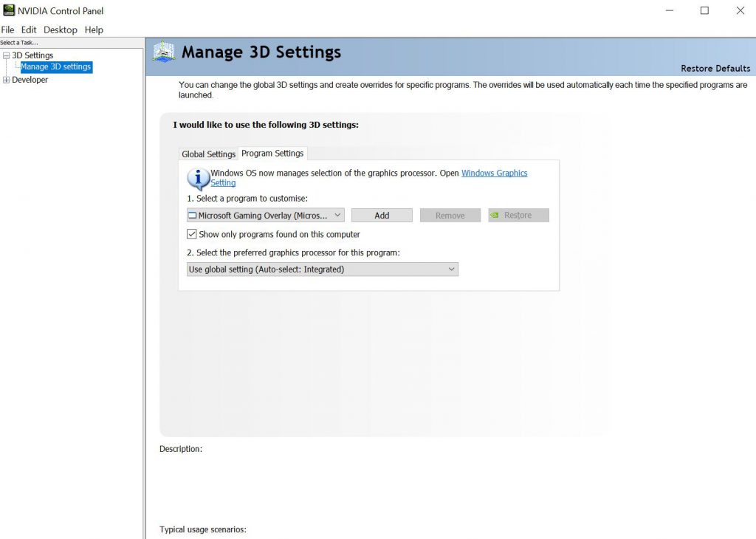Click Restore Defaults in the header
Screen dimensions: 756x539
(715, 68)
